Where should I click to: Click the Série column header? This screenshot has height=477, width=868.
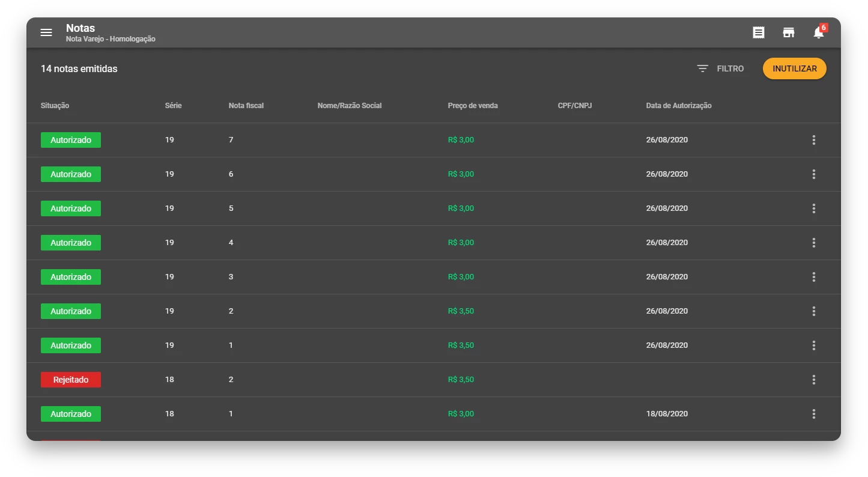coord(173,106)
